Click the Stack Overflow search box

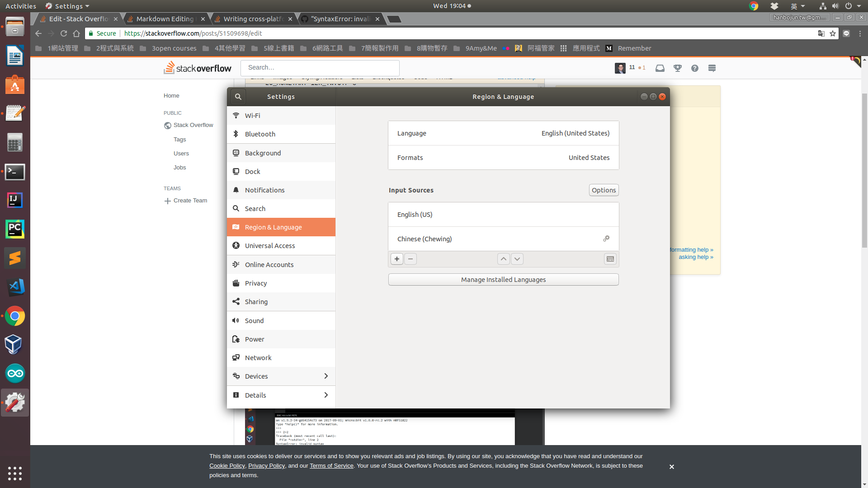[x=320, y=68]
